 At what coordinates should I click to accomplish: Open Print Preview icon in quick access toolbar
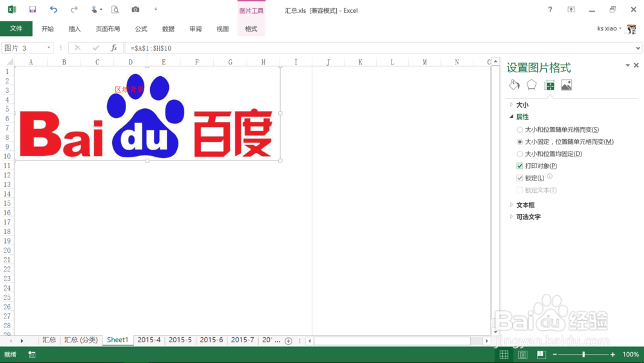pos(115,10)
